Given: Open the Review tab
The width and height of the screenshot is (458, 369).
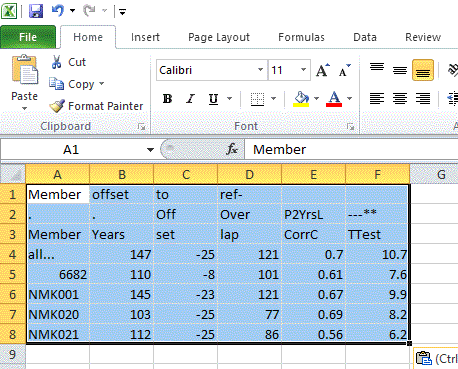Looking at the screenshot, I should point(423,37).
